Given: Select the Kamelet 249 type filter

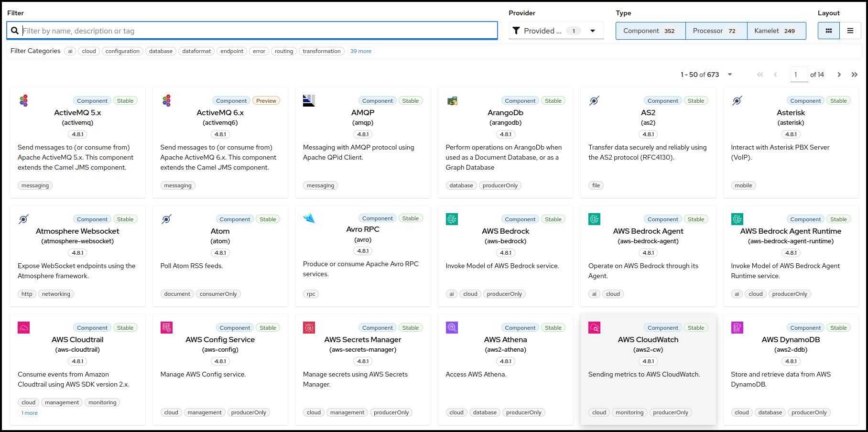Looking at the screenshot, I should 776,30.
